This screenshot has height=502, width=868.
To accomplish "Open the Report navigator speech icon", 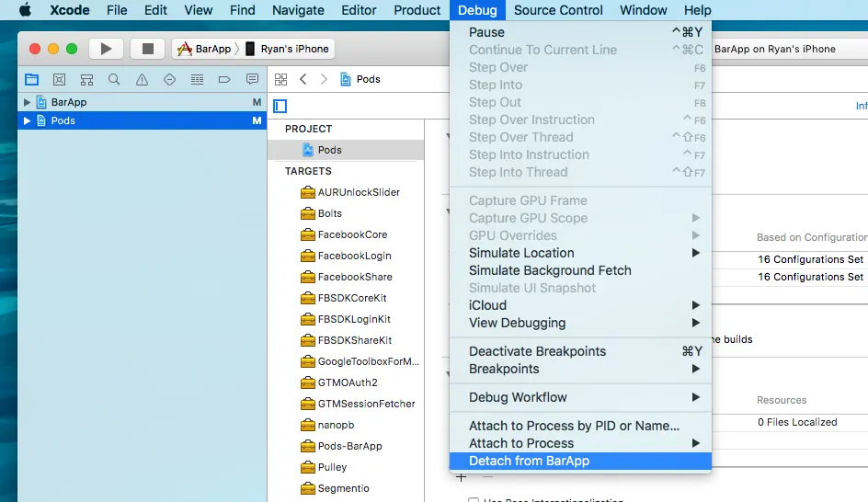I will (252, 79).
